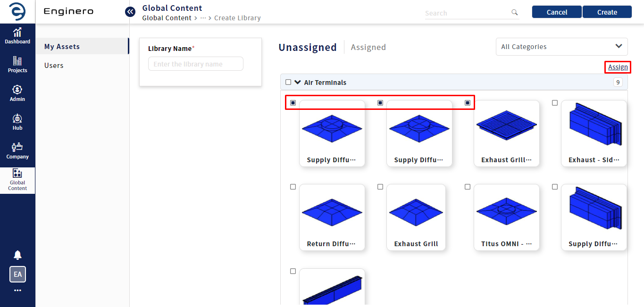This screenshot has height=307, width=644.
Task: Open the Admin sidebar icon
Action: (17, 93)
